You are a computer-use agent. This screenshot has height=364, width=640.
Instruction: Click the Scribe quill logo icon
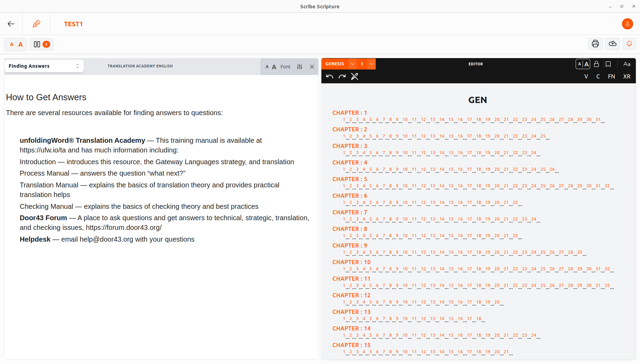pos(36,24)
